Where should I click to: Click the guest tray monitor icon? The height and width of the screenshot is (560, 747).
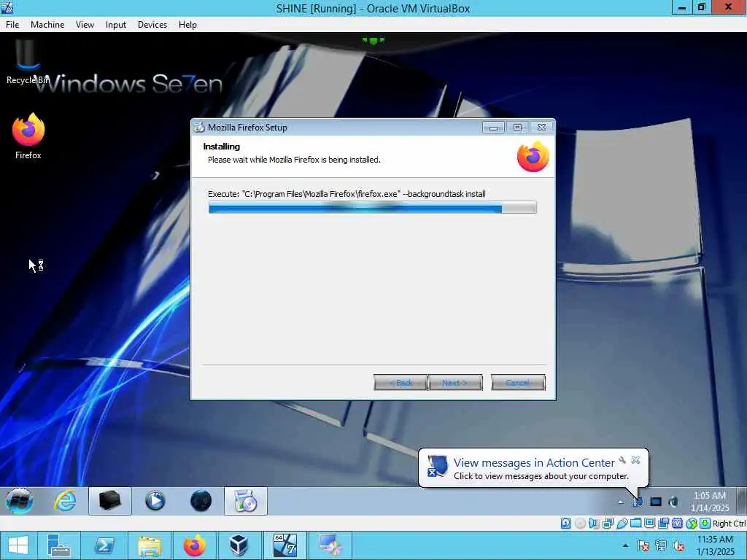656,502
